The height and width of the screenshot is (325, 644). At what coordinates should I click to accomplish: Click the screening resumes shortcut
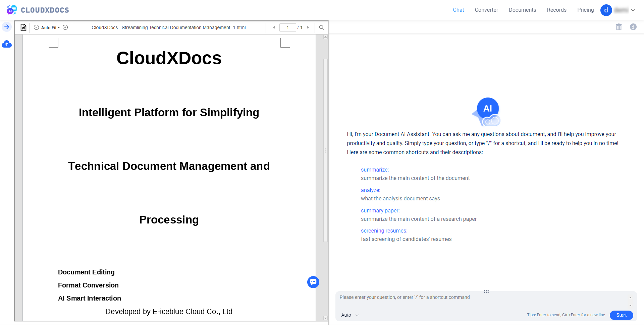click(x=384, y=231)
